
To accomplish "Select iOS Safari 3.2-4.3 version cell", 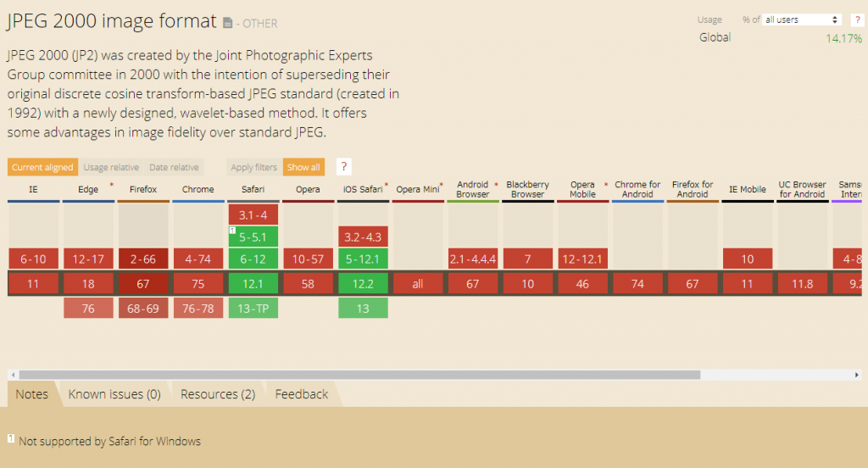I will tap(363, 237).
